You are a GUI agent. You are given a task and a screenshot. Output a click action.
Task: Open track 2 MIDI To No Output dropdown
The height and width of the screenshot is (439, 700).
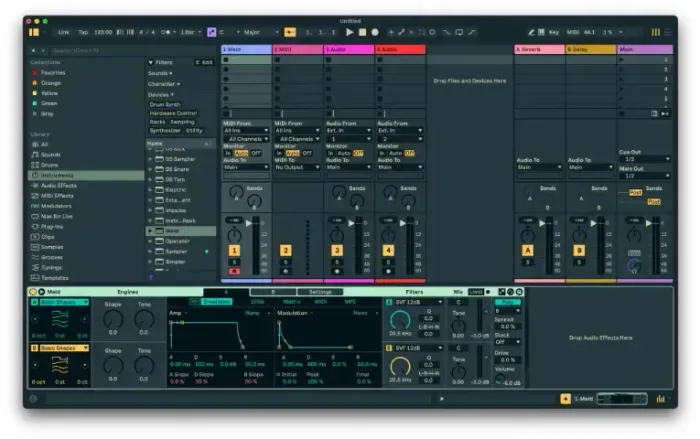pos(297,167)
